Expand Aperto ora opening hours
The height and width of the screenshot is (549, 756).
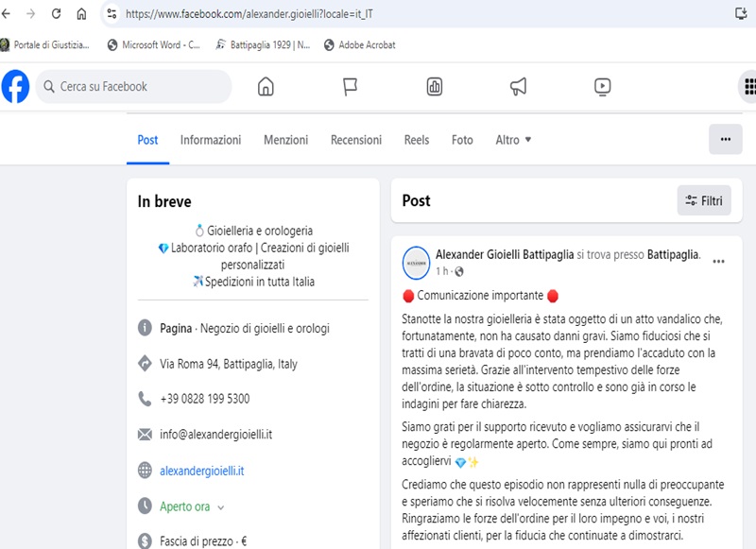(x=192, y=507)
